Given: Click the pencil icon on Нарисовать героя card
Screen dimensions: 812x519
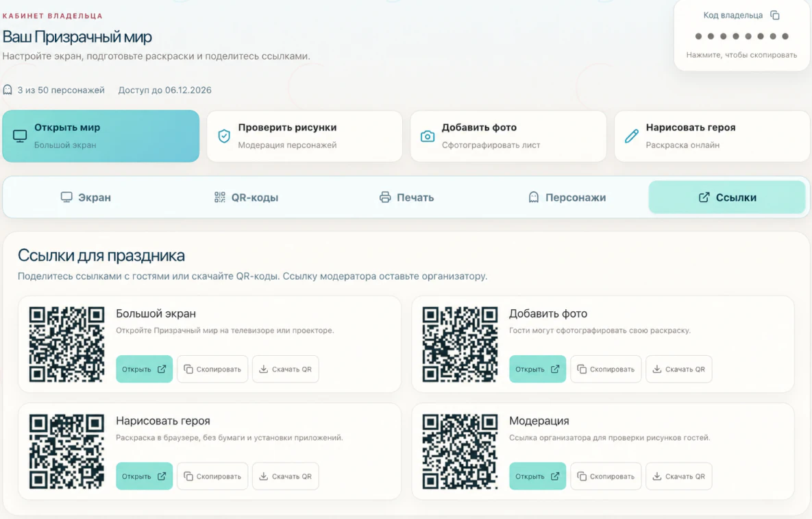Looking at the screenshot, I should click(632, 136).
